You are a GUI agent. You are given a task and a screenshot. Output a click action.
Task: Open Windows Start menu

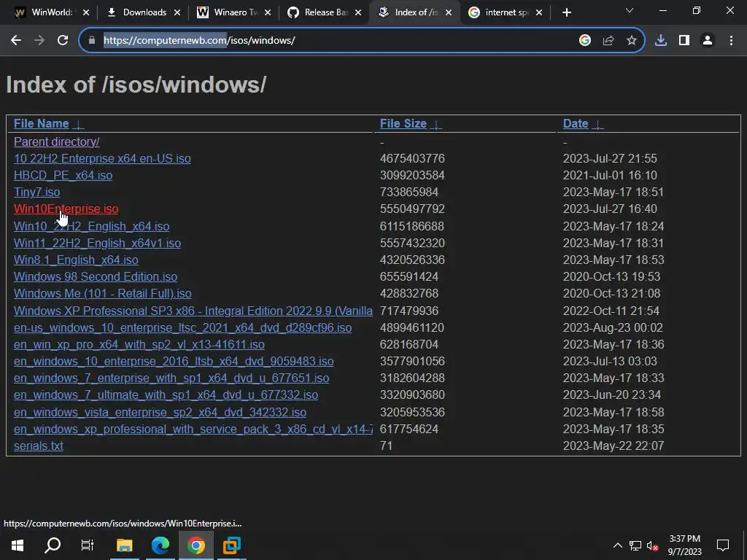(x=18, y=545)
